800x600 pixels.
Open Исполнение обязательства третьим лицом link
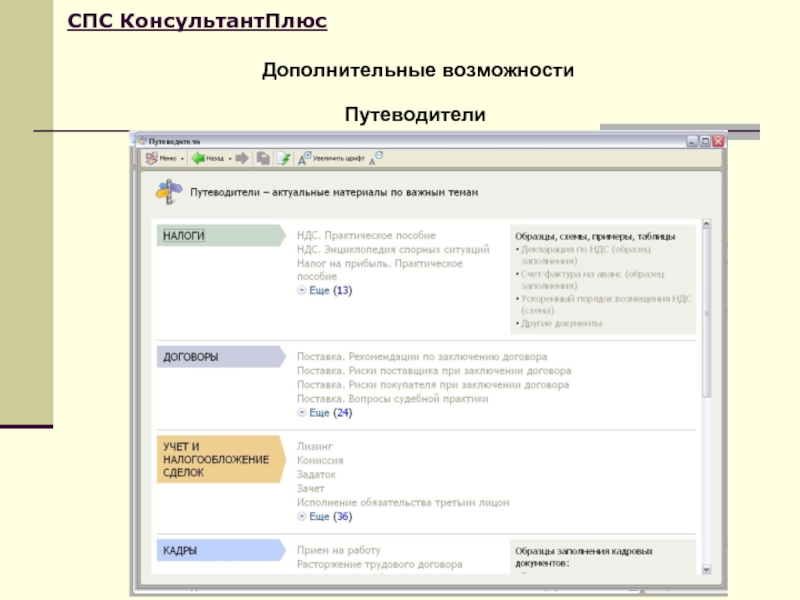[403, 503]
